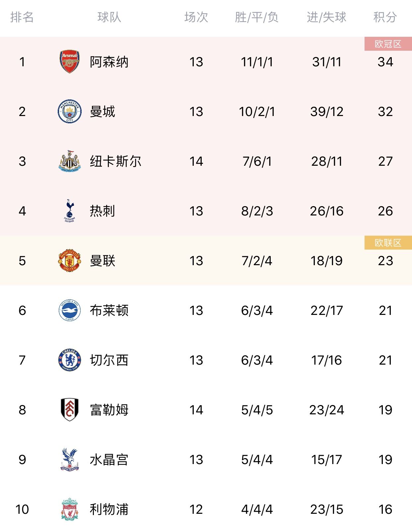412x532 pixels.
Task: Tap the Fulham club crest
Action: (x=70, y=410)
